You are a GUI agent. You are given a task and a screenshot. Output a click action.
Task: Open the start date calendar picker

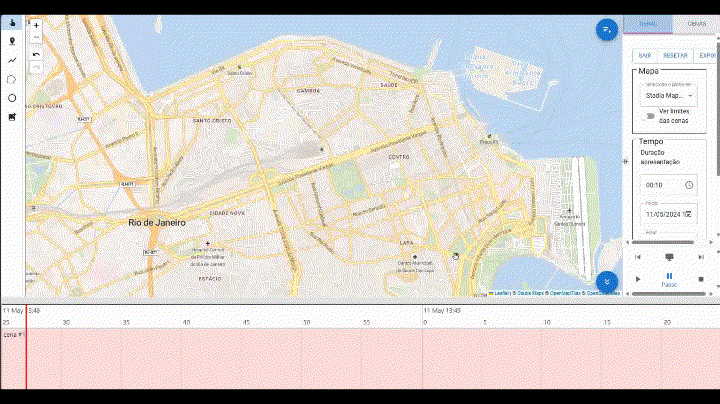[x=688, y=214]
